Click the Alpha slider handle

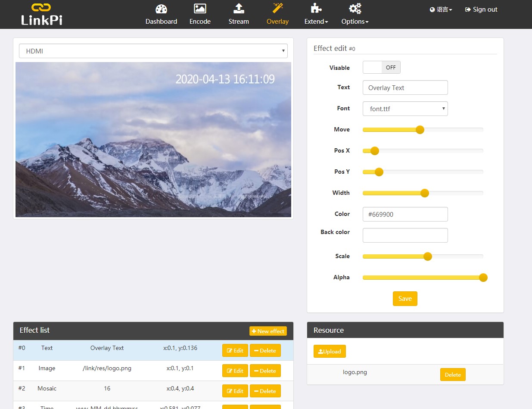pos(483,278)
